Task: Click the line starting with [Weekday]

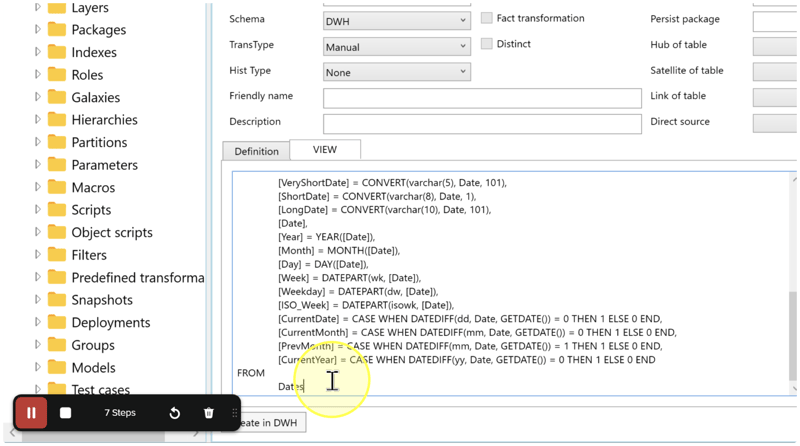Action: pyautogui.click(x=358, y=291)
